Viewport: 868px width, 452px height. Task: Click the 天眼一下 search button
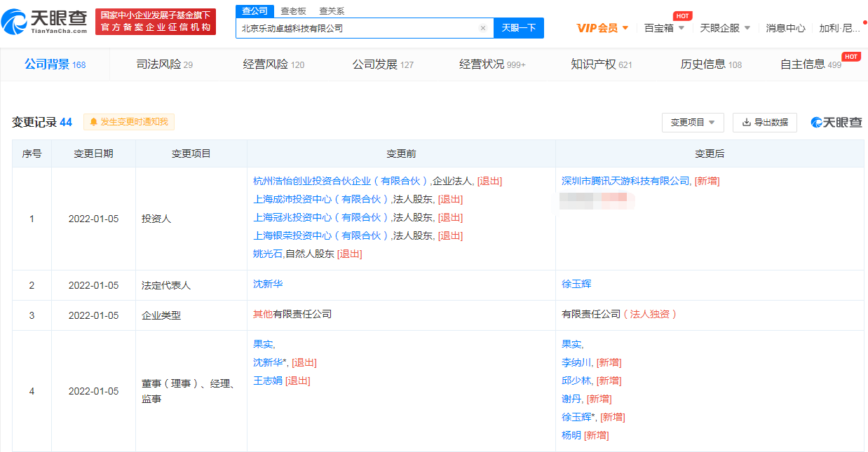pos(519,28)
